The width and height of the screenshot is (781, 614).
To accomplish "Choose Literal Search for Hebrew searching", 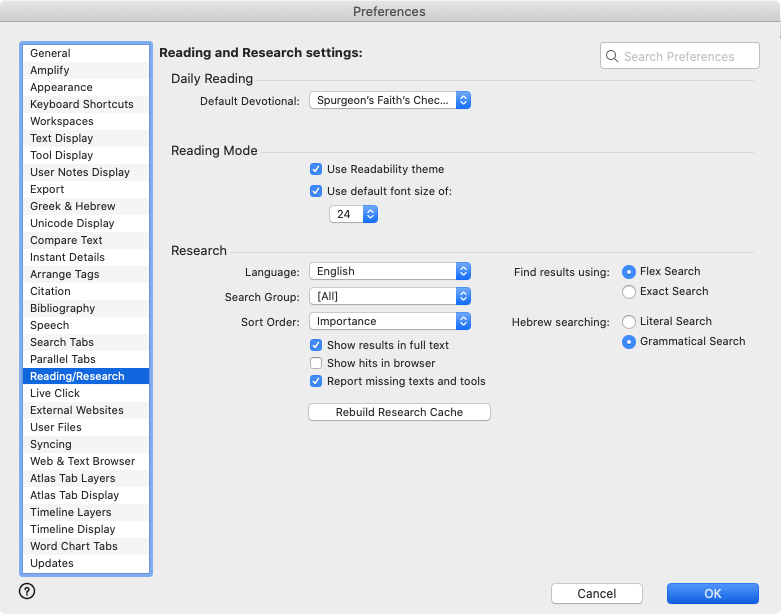I will tap(629, 322).
